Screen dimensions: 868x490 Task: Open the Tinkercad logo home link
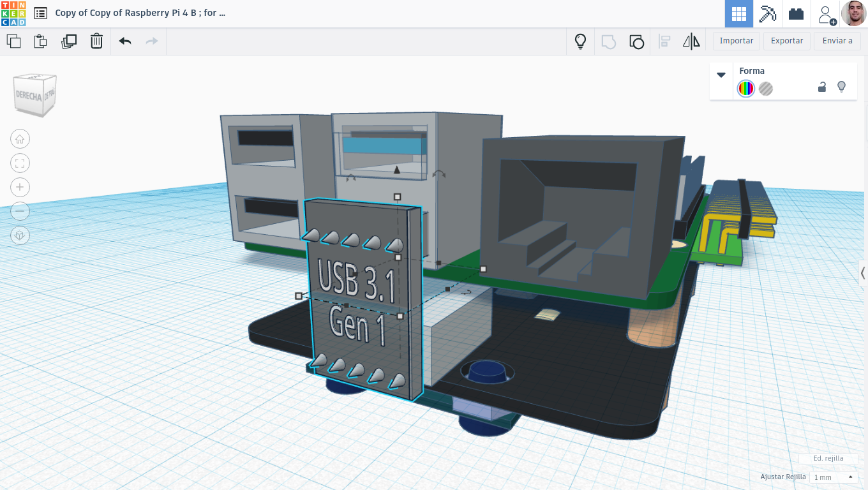point(13,13)
